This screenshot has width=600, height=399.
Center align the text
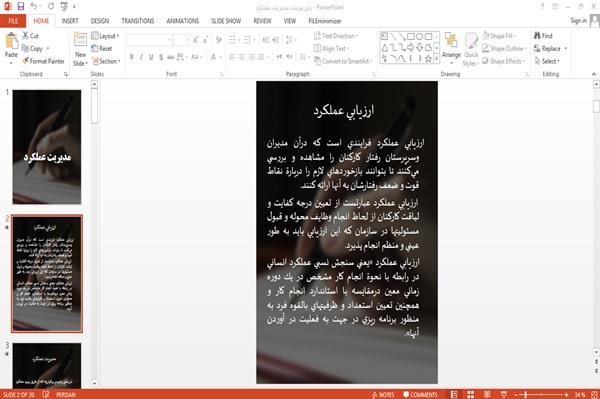click(x=241, y=57)
